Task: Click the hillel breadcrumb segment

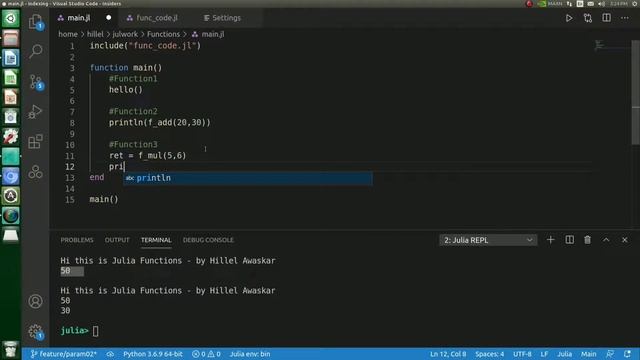Action: pos(95,34)
